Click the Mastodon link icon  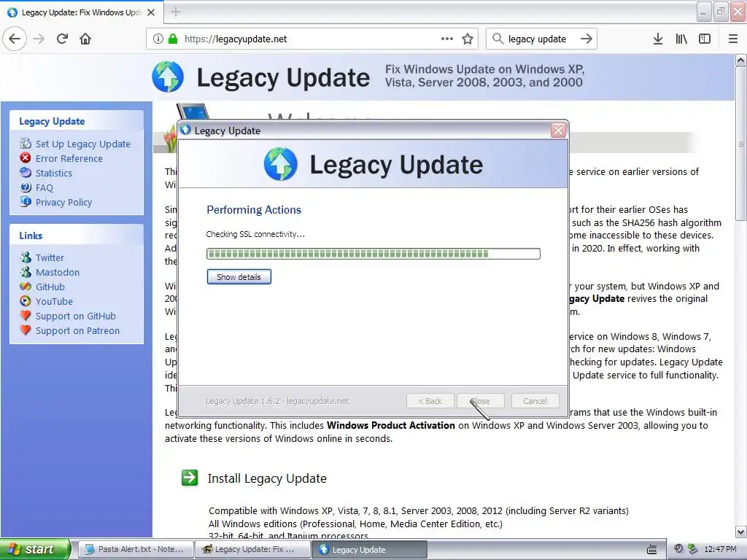tap(26, 272)
